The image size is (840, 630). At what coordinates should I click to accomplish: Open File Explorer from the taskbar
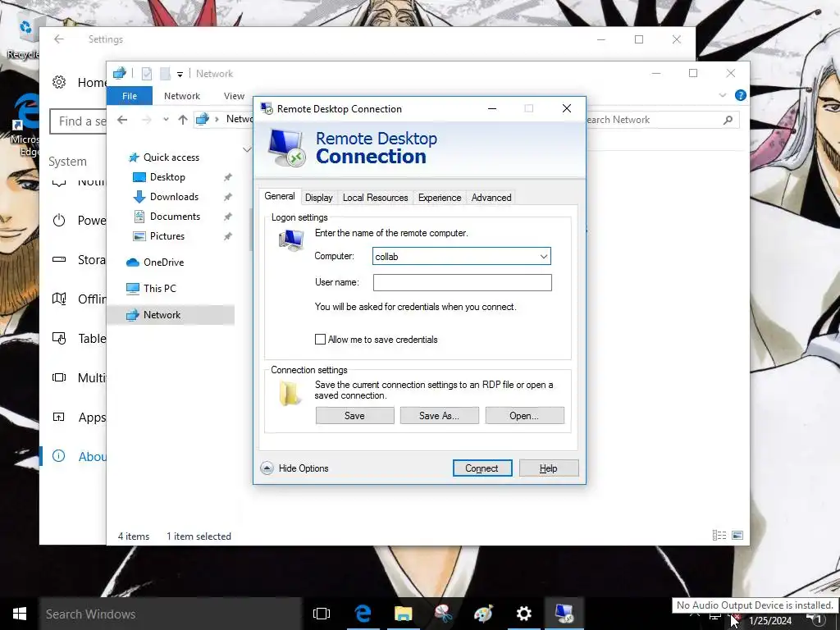click(x=404, y=614)
